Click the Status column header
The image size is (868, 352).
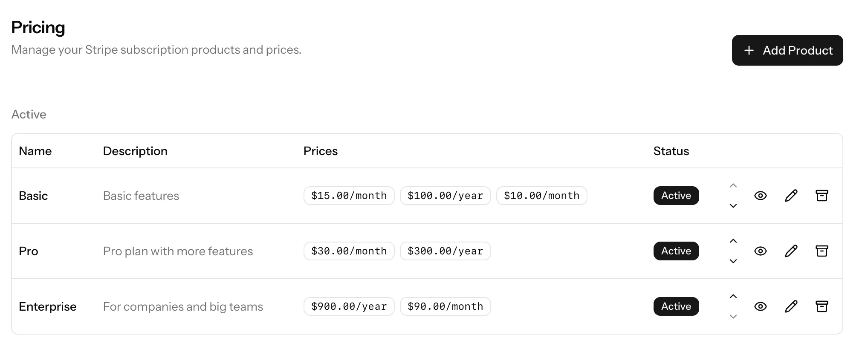[671, 151]
